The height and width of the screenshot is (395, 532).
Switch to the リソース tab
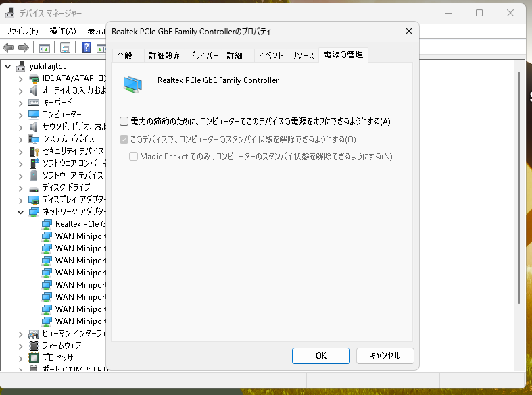coord(303,55)
